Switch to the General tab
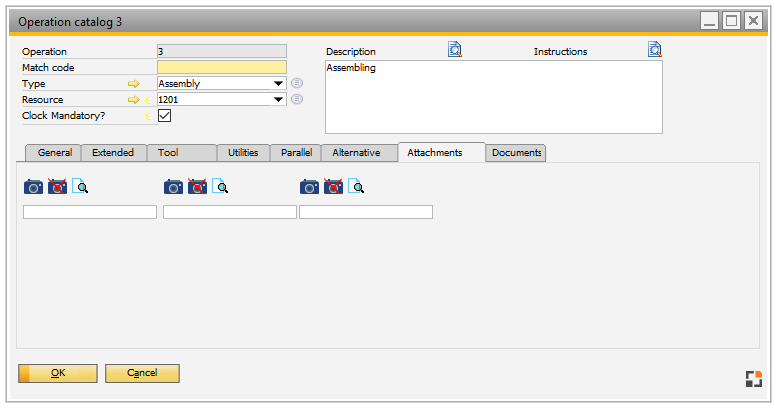 (x=54, y=153)
